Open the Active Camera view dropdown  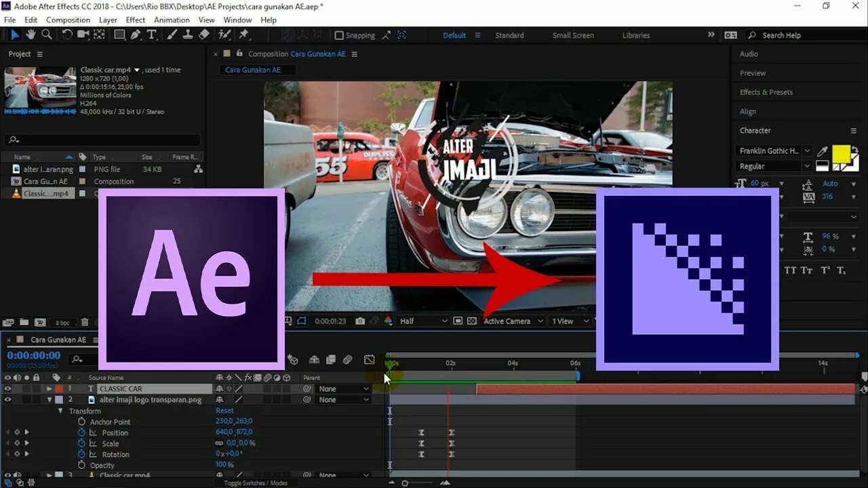[x=513, y=321]
